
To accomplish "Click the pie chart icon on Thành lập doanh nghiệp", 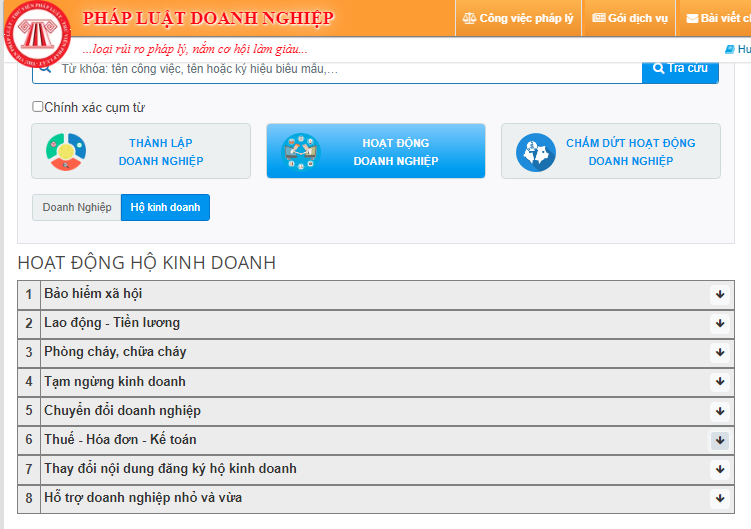I will coord(66,151).
